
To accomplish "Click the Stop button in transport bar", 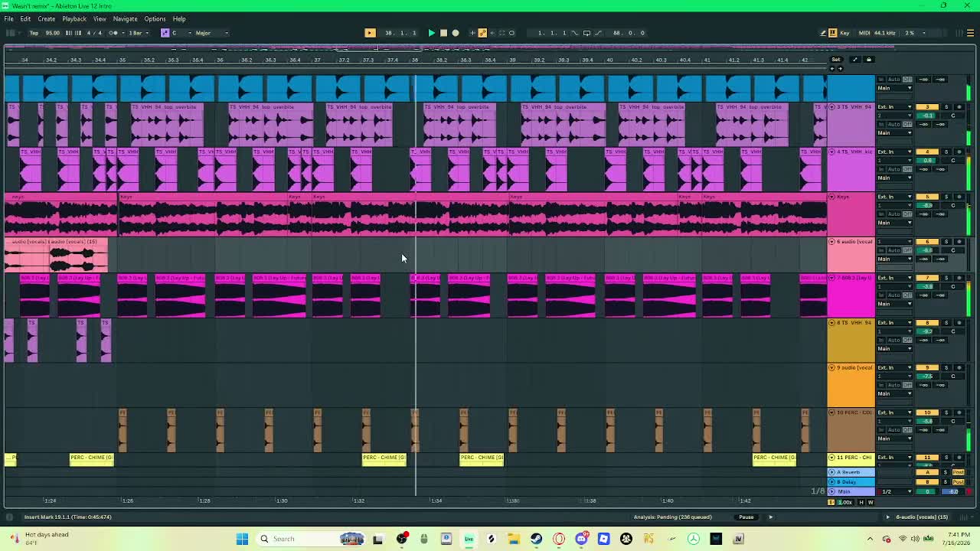I will click(x=443, y=33).
